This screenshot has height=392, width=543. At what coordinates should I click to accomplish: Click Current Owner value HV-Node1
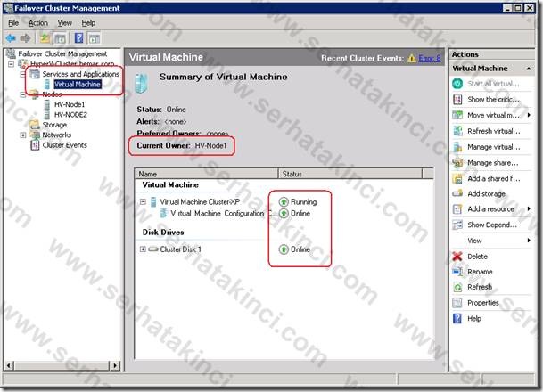pyautogui.click(x=210, y=145)
